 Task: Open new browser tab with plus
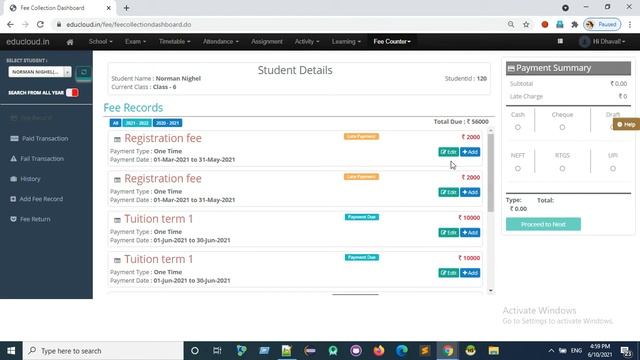click(127, 8)
